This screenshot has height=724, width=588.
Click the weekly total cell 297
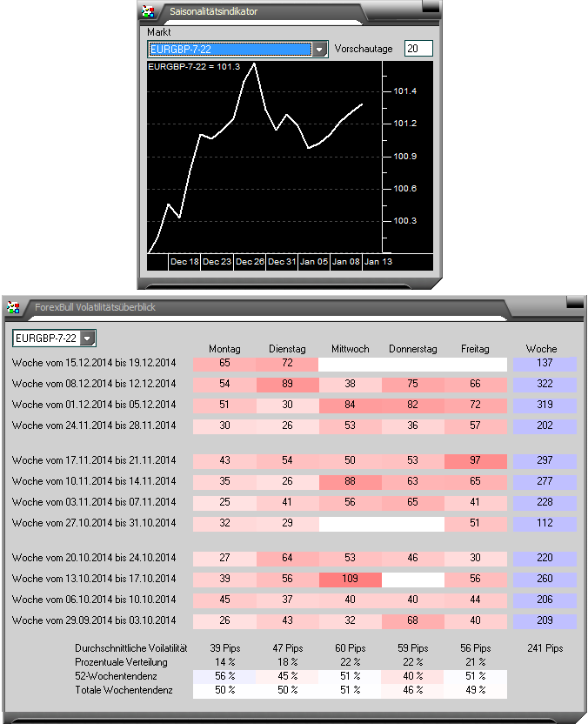[x=545, y=461]
